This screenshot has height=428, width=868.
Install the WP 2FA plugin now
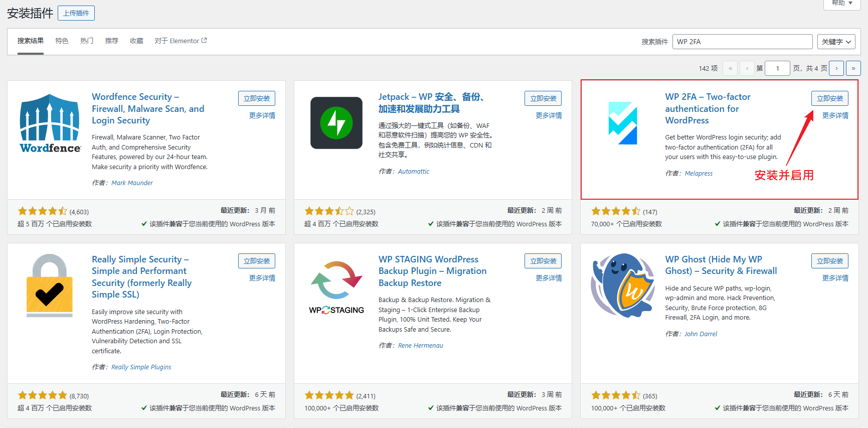[829, 98]
